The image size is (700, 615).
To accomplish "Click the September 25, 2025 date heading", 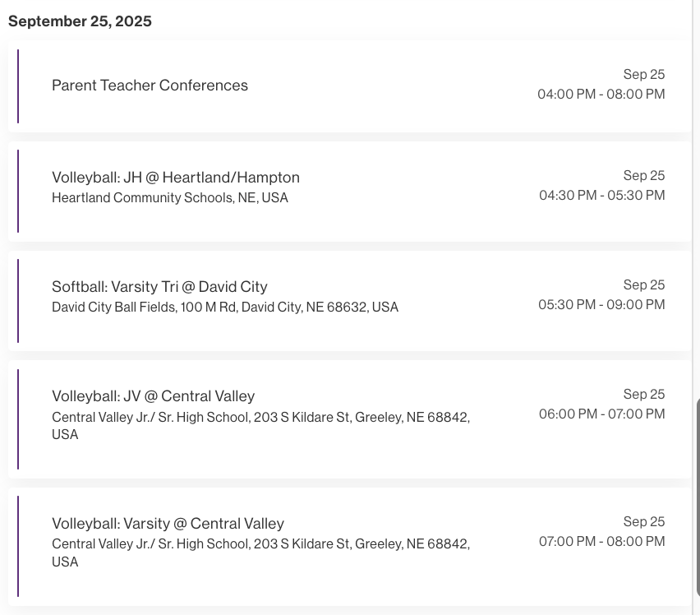I will tap(80, 21).
